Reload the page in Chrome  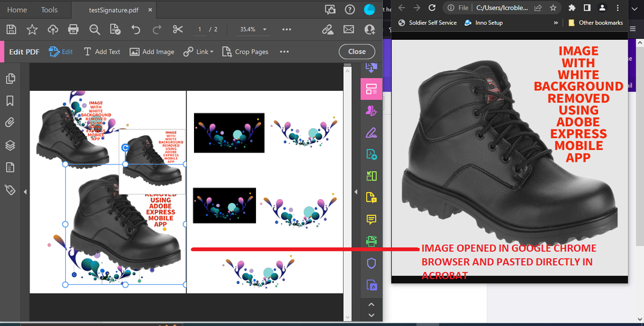432,8
